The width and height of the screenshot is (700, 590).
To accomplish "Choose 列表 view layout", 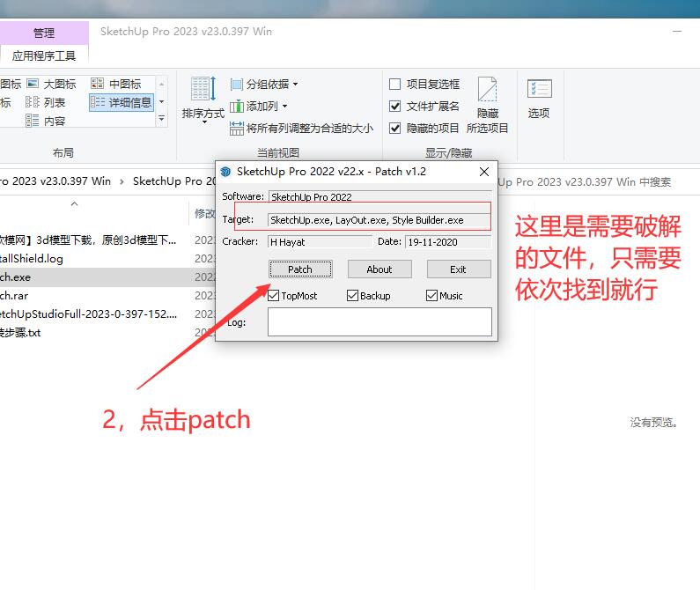I will point(46,103).
